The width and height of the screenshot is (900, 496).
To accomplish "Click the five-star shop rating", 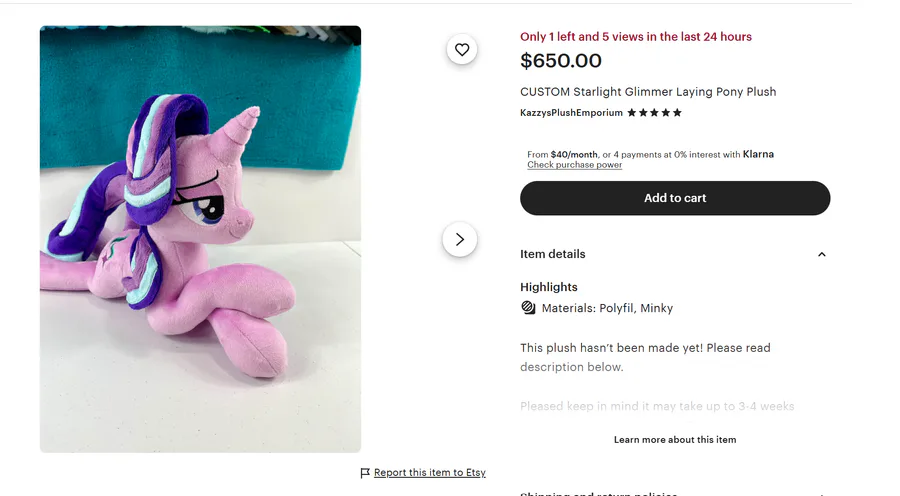I will click(x=655, y=113).
